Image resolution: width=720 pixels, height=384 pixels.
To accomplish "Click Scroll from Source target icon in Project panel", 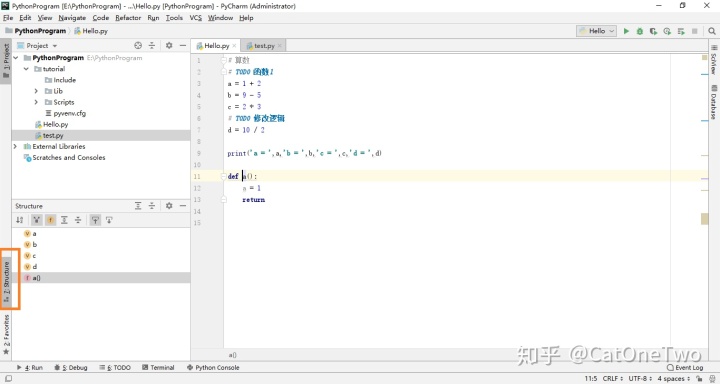I will coord(138,45).
